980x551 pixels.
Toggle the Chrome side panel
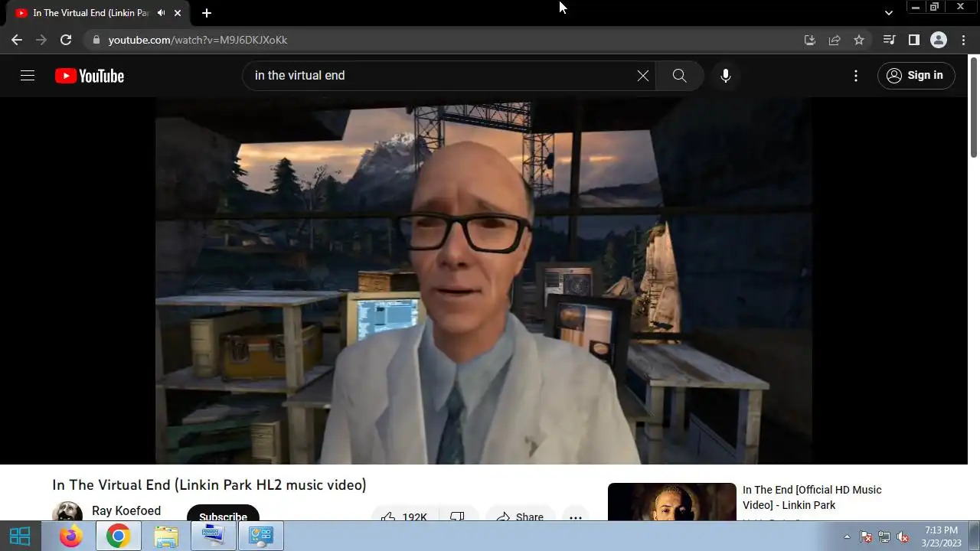[913, 40]
